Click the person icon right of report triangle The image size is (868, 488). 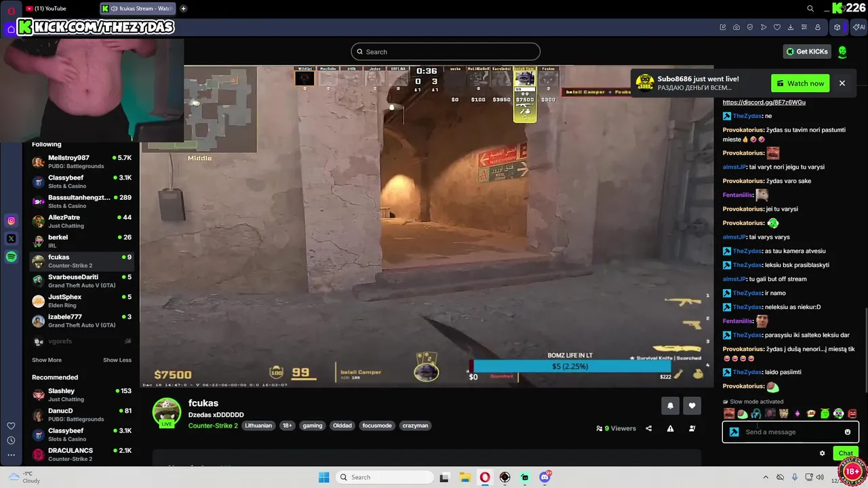pyautogui.click(x=692, y=428)
